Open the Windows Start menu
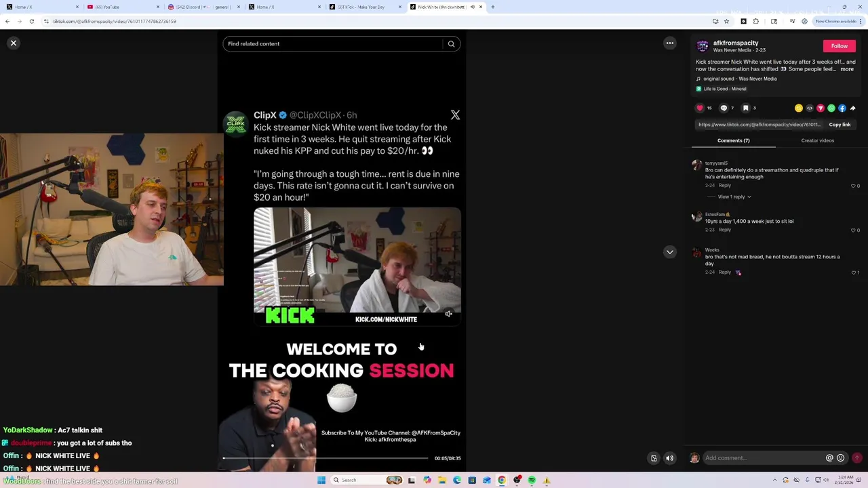The width and height of the screenshot is (868, 488). coord(321,480)
